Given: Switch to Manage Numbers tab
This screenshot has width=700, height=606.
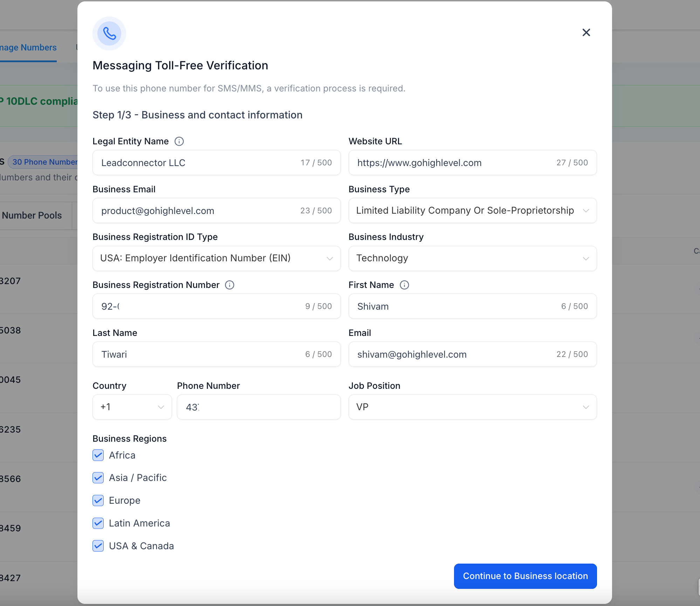Looking at the screenshot, I should pyautogui.click(x=28, y=48).
